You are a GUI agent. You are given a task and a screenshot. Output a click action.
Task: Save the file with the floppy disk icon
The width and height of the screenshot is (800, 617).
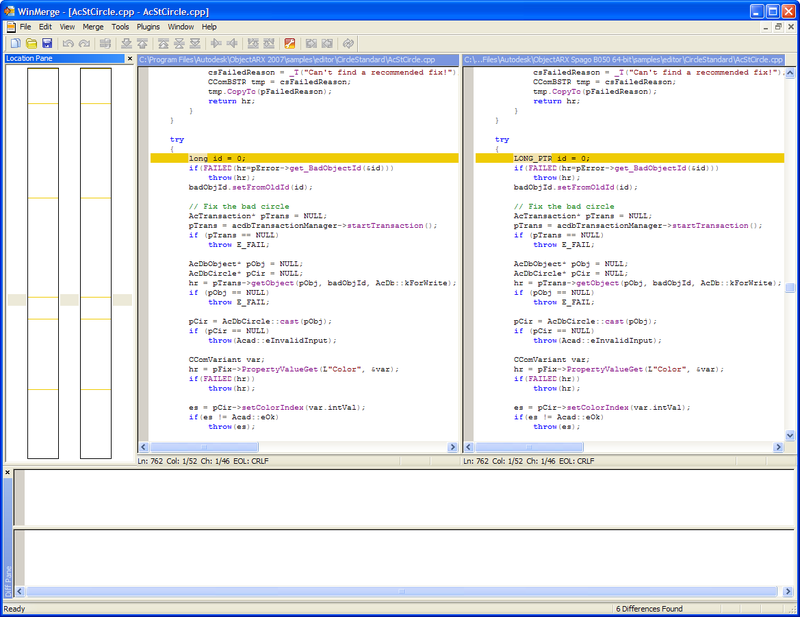47,44
